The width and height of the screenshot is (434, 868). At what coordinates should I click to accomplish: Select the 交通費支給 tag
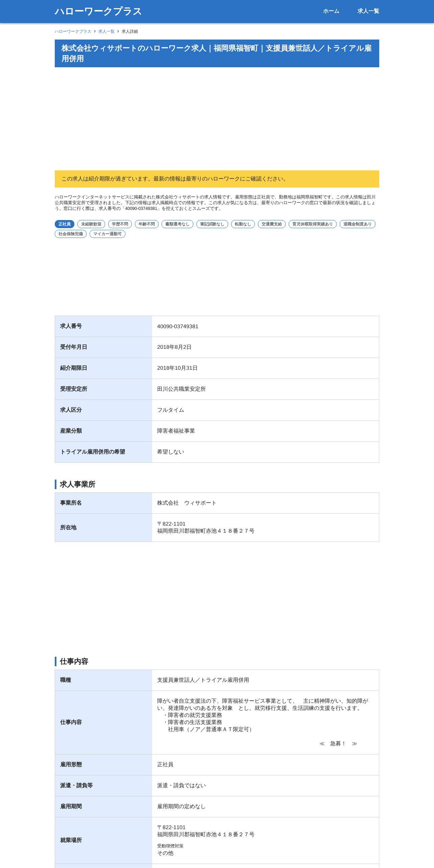coord(272,224)
